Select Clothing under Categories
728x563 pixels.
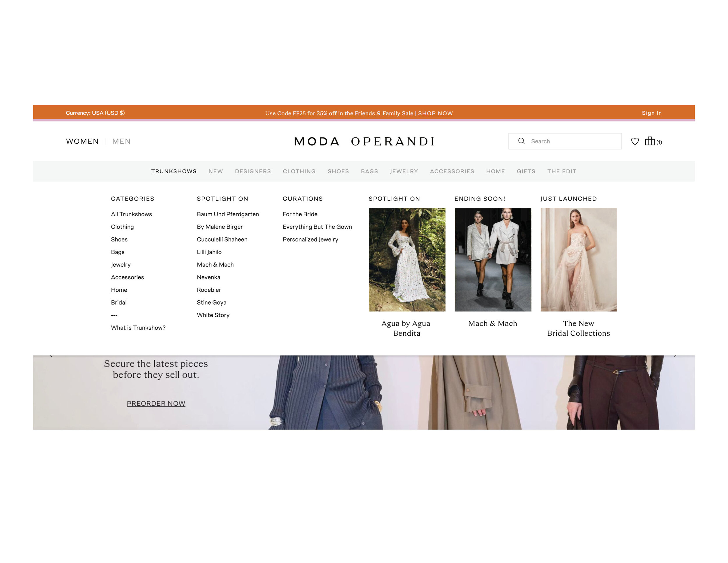tap(122, 227)
